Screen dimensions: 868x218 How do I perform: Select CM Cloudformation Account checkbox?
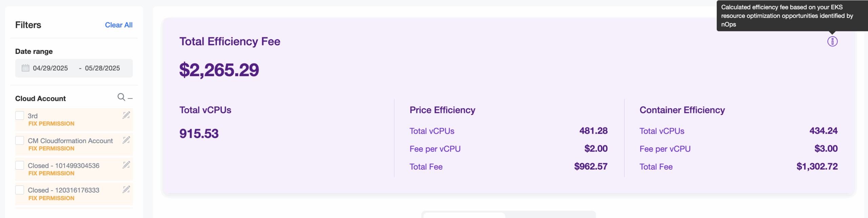pyautogui.click(x=20, y=140)
